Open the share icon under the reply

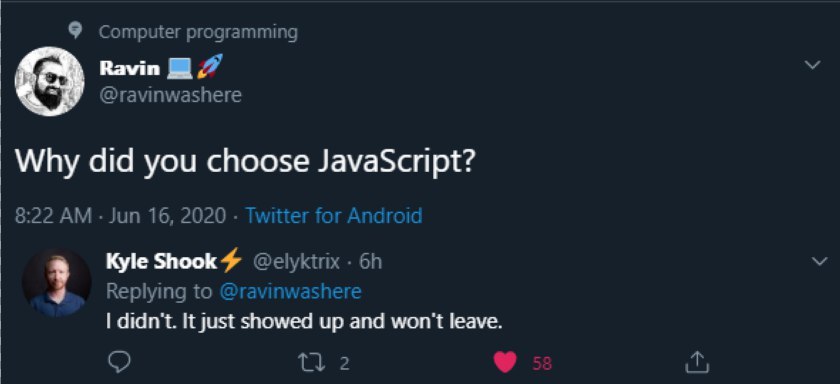[698, 362]
